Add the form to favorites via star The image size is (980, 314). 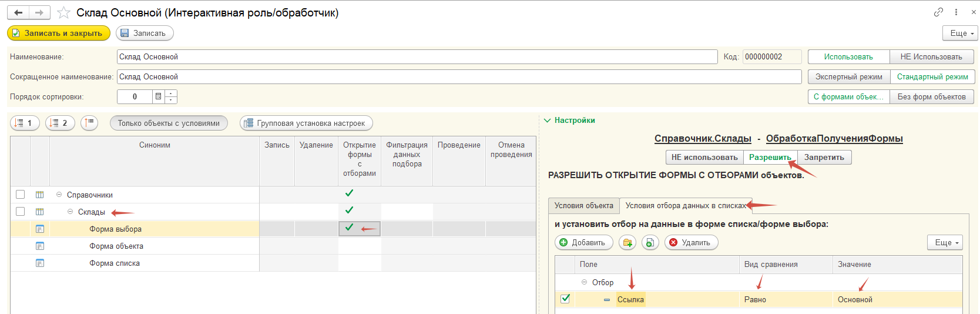64,12
